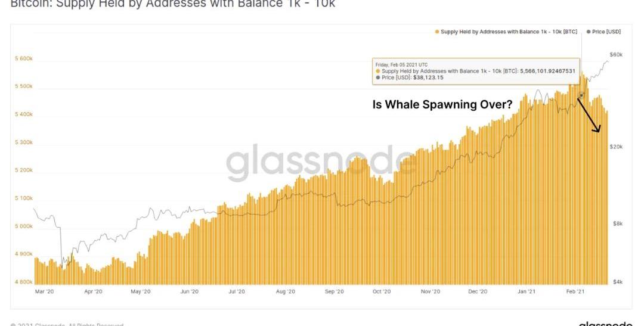Click the $4k right axis label
Screen dimensions: 644x326
click(618, 282)
